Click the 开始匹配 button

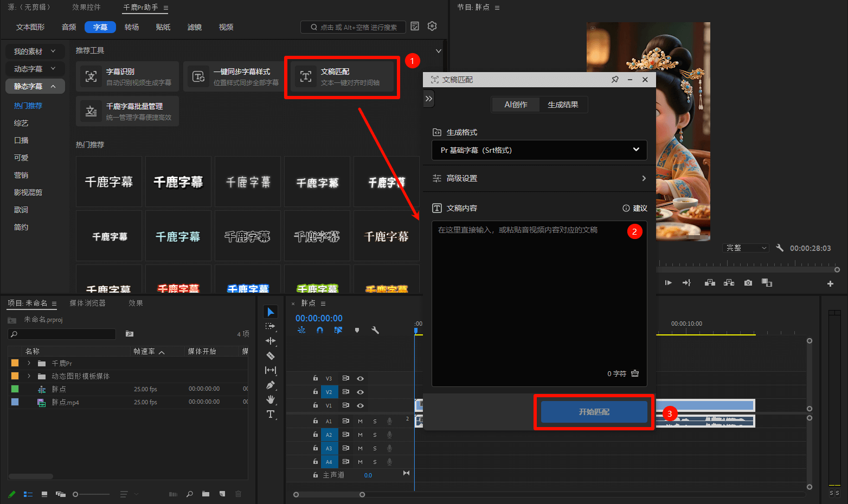(x=594, y=412)
